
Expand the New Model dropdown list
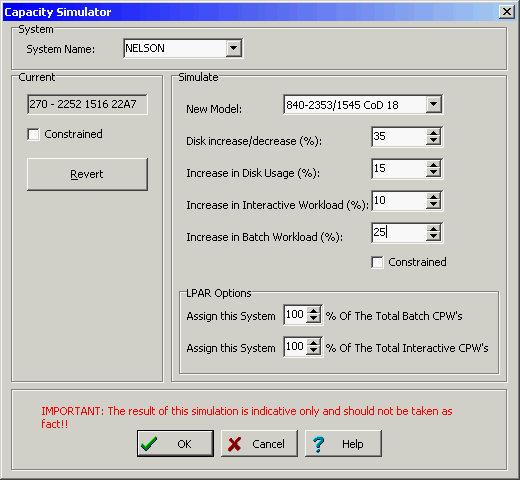tap(434, 104)
